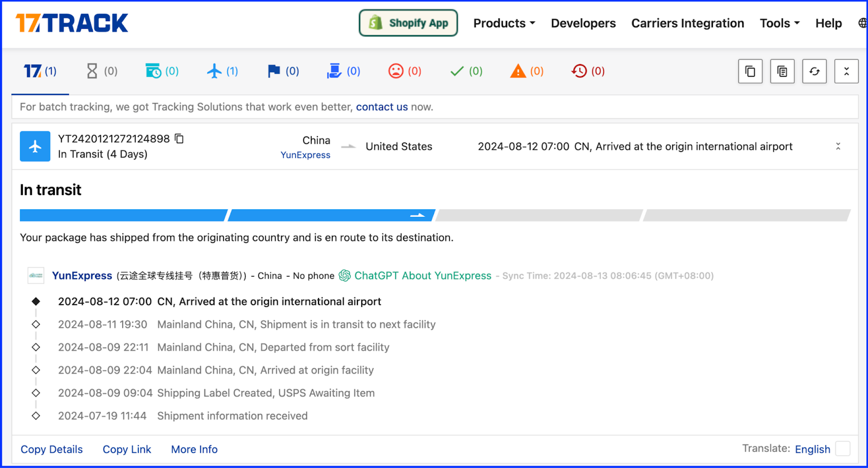Expand the Tools dropdown
The image size is (868, 468).
coord(780,23)
